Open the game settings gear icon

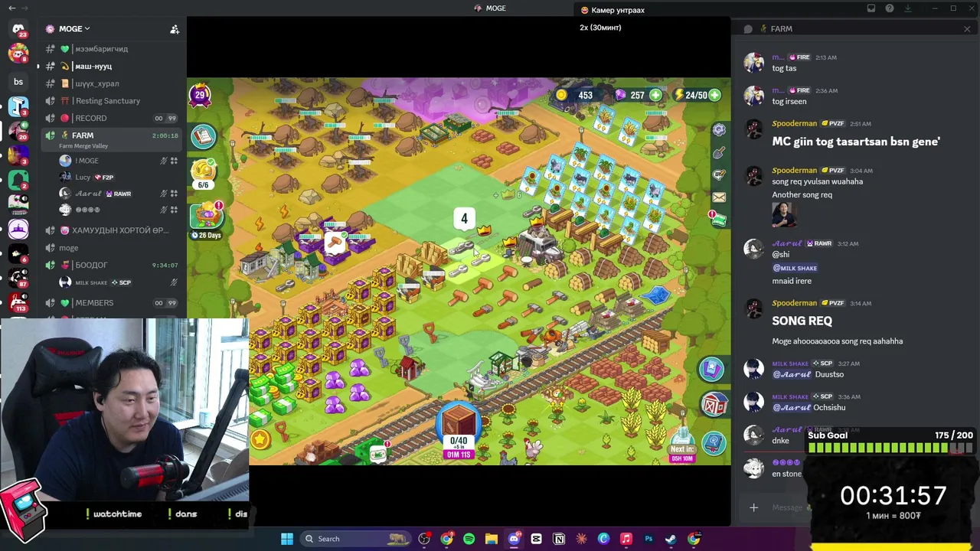(718, 130)
